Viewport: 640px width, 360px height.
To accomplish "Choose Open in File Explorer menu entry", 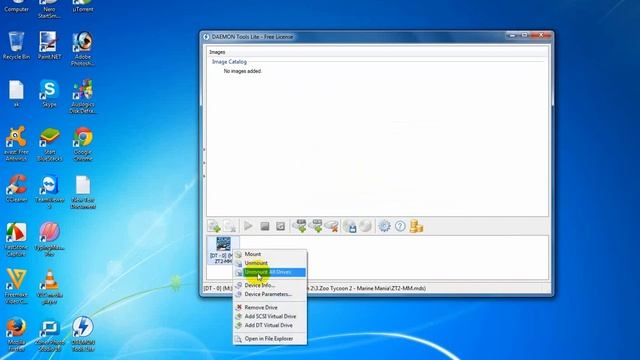I will pyautogui.click(x=270, y=338).
